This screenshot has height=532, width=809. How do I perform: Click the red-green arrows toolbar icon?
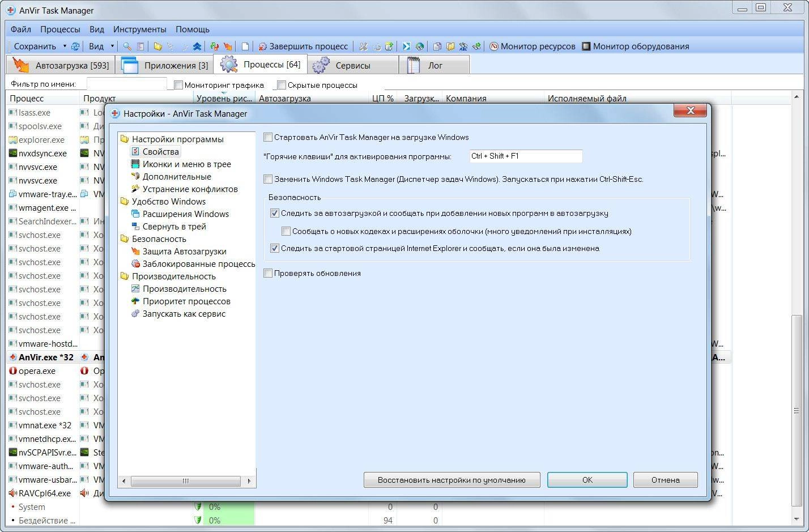pos(214,46)
